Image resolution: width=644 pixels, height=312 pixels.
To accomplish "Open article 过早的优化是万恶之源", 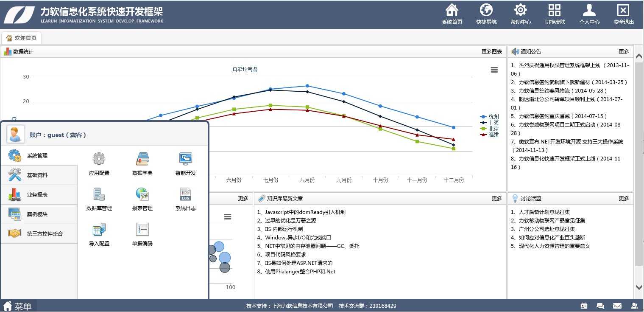I will tap(287, 221).
